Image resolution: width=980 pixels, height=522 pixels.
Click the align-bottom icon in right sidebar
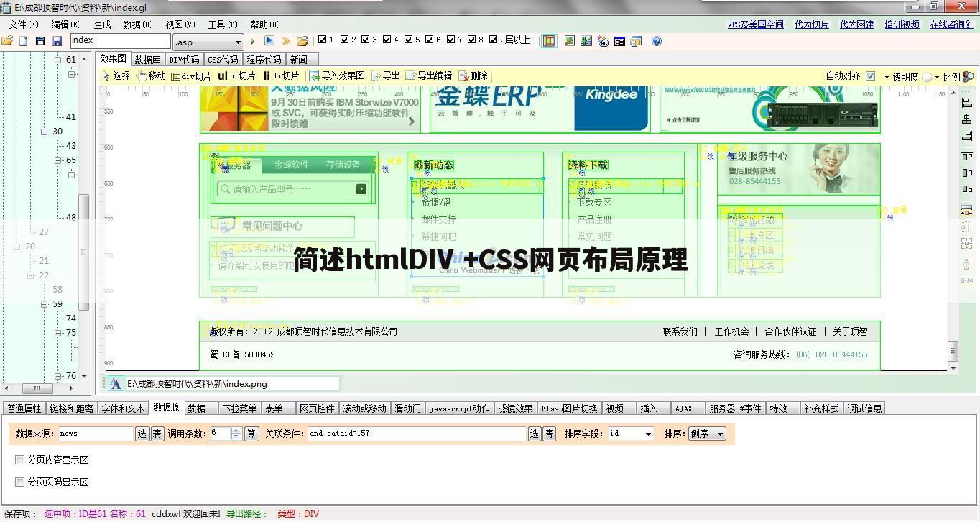[x=966, y=190]
